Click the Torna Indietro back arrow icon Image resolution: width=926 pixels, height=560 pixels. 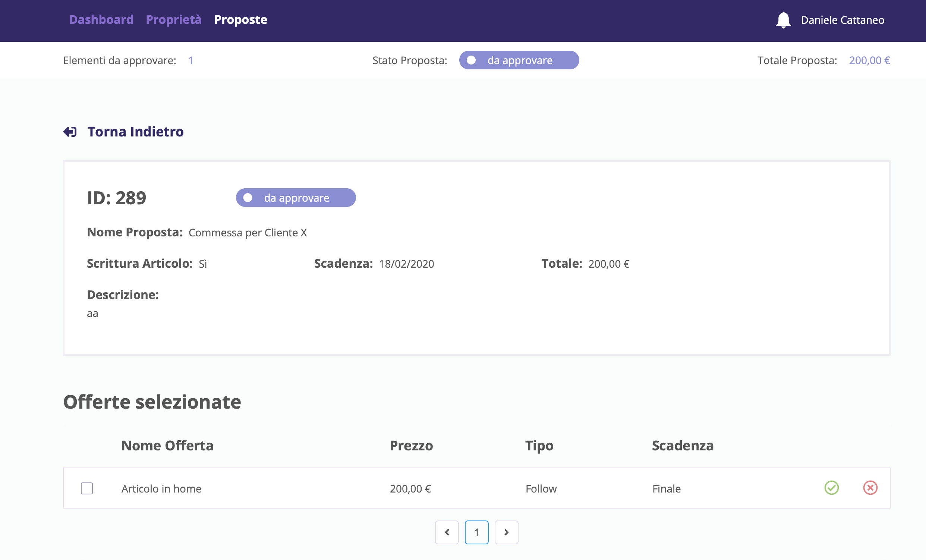(70, 132)
